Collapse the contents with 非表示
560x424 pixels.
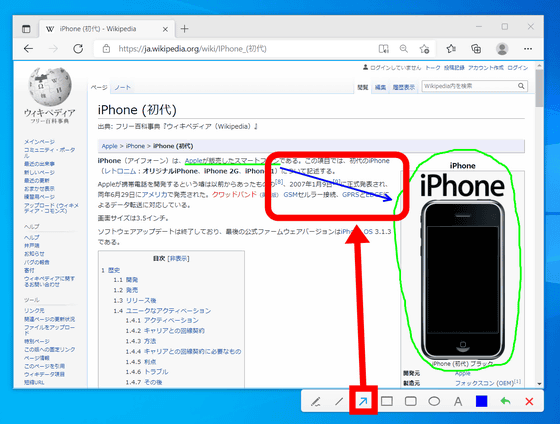point(179,258)
